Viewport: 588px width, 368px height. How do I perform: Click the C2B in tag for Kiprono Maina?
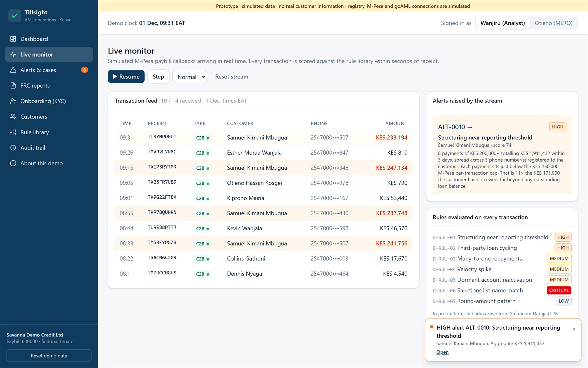203,198
